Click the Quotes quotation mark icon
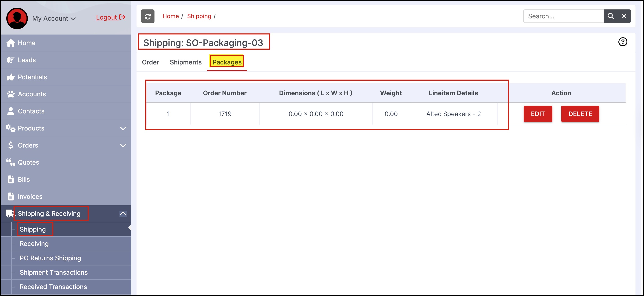Viewport: 644px width, 296px height. point(11,162)
